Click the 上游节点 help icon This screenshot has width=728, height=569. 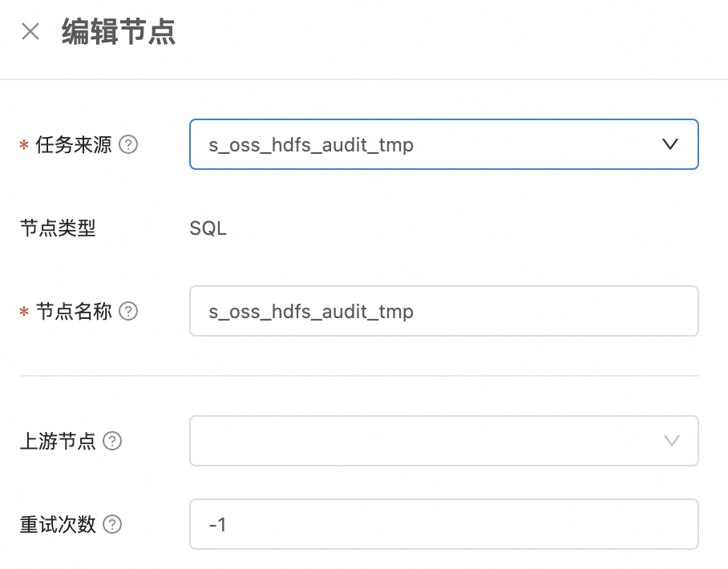pyautogui.click(x=112, y=442)
